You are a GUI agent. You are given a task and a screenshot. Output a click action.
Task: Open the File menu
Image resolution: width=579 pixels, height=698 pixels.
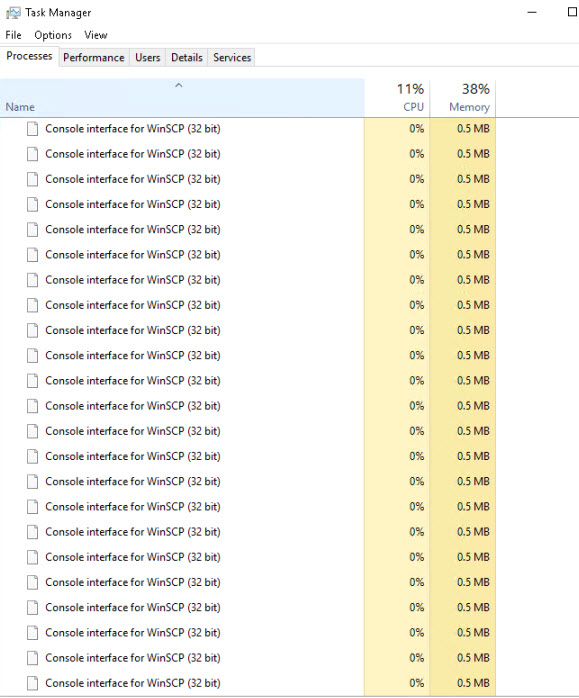coord(13,35)
